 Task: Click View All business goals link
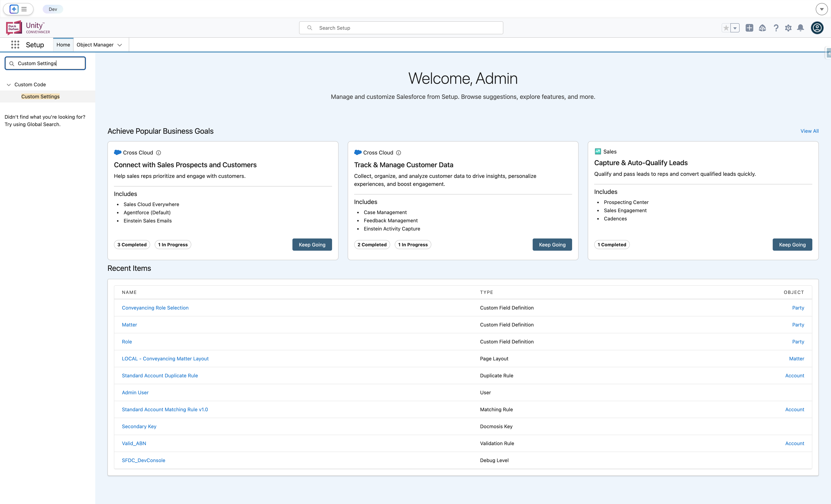tap(809, 131)
